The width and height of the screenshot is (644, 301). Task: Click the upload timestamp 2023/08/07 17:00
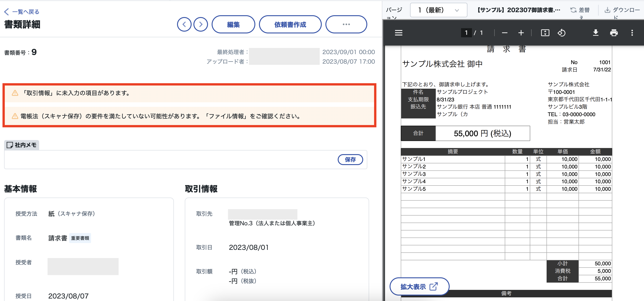tap(348, 61)
